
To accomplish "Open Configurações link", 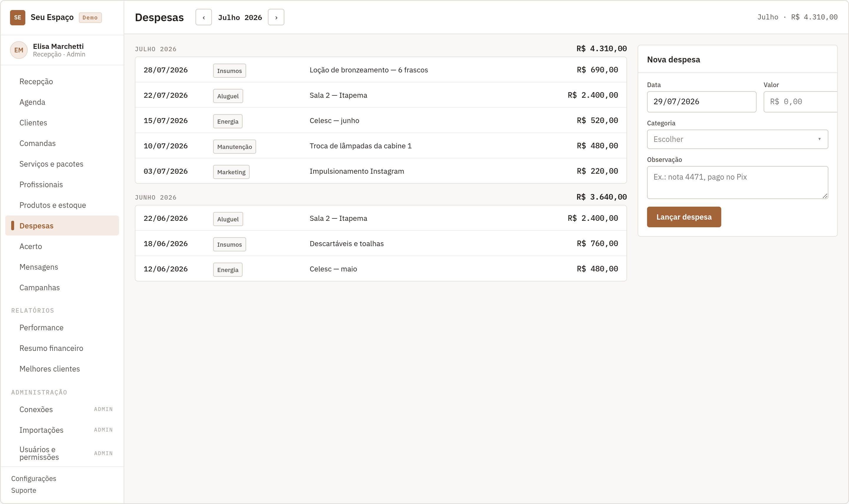I will (34, 478).
